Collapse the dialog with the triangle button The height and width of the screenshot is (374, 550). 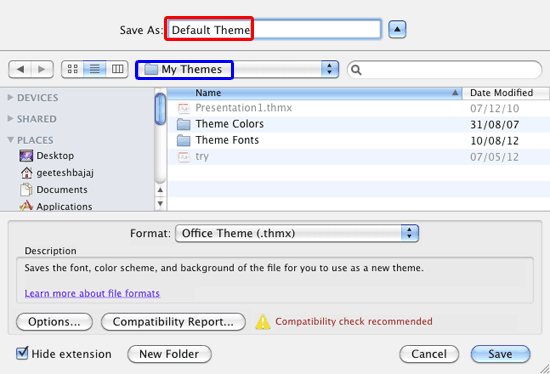coord(397,29)
